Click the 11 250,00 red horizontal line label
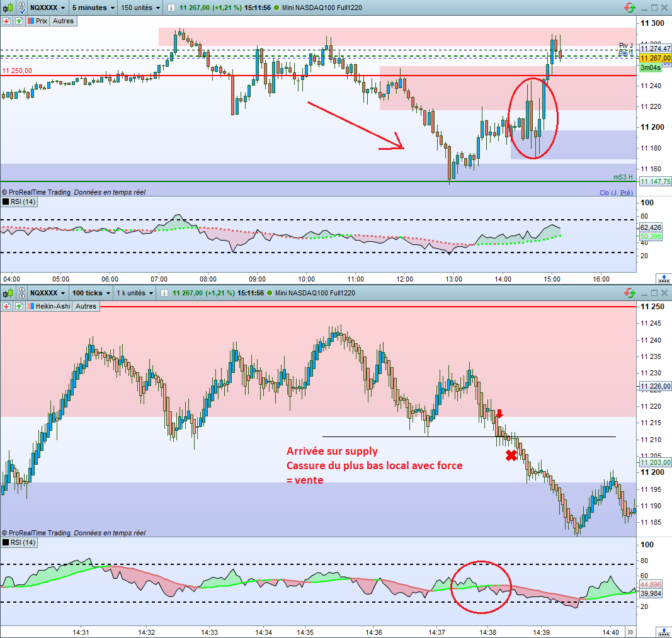The width and height of the screenshot is (672, 638). tap(17, 71)
